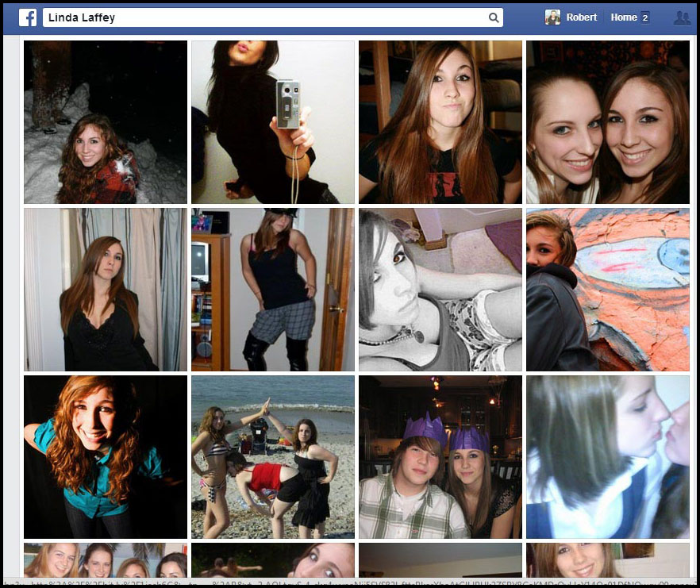Open the friend requests icon
700x588 pixels.
click(681, 17)
